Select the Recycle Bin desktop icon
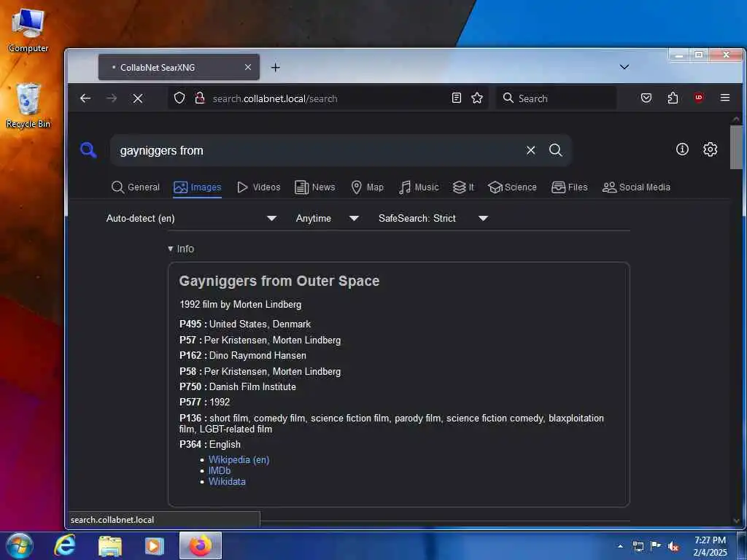 [x=28, y=106]
